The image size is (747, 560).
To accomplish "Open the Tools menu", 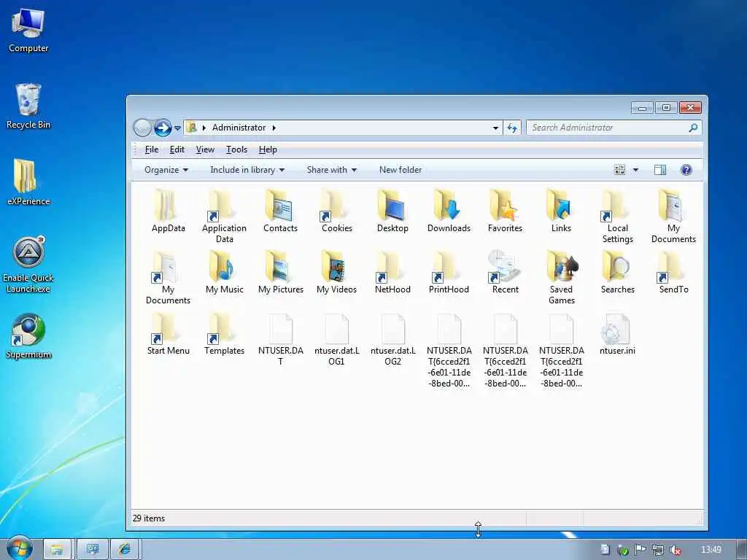I will [236, 149].
